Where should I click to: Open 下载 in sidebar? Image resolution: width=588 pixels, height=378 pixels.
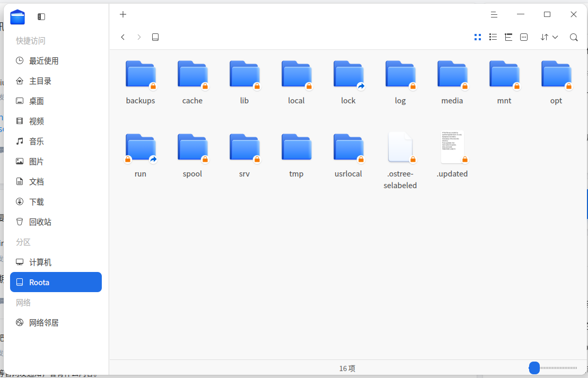coord(56,202)
